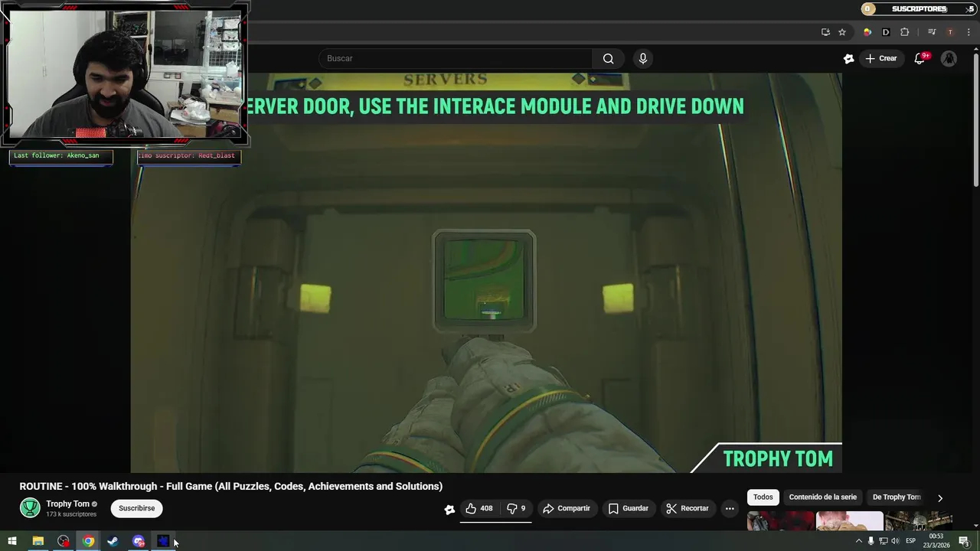980x551 pixels.
Task: Click the video player to pause
Action: [486, 273]
